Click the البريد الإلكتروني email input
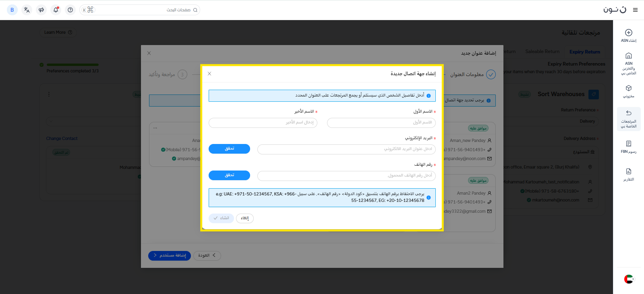644x294 pixels. (x=346, y=149)
